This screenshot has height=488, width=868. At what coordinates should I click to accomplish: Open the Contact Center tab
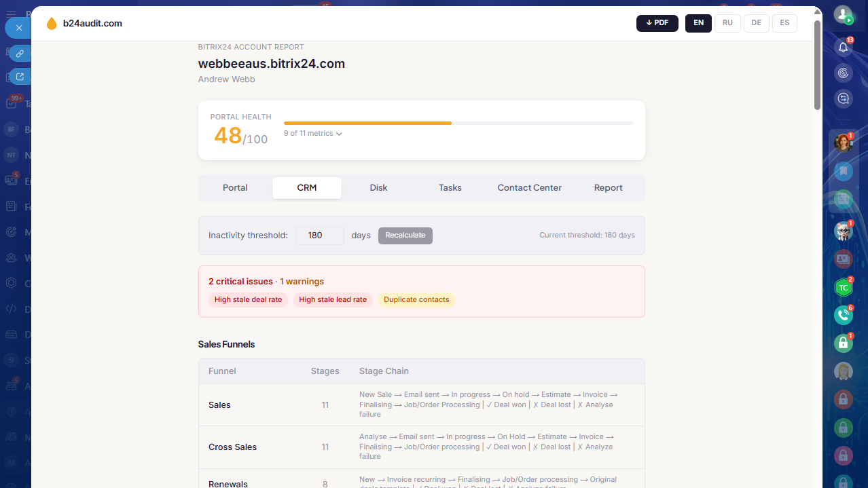point(530,188)
